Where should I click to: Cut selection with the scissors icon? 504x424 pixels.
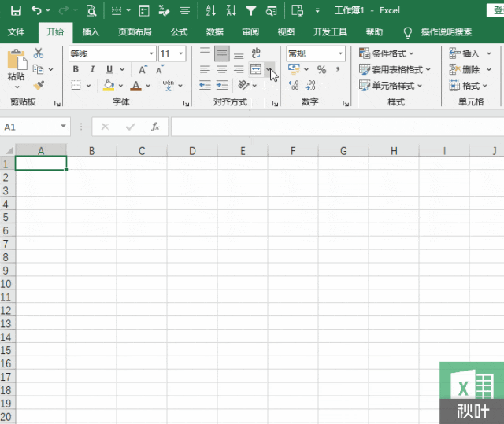[x=39, y=53]
